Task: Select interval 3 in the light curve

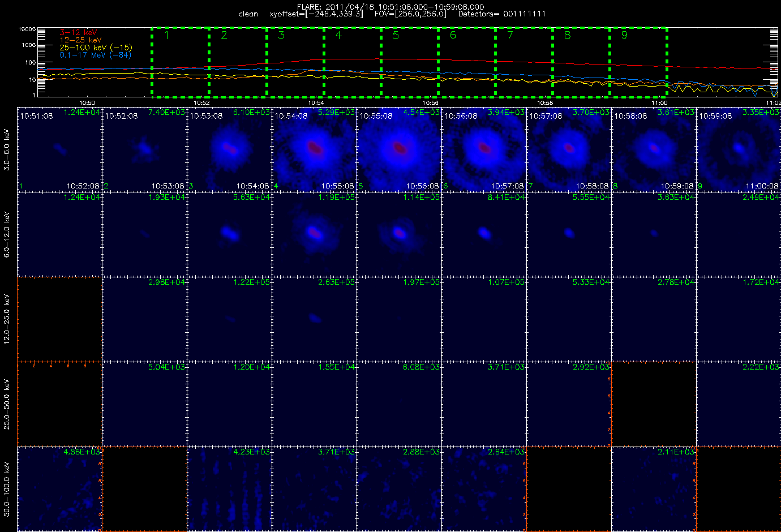Action: click(295, 61)
